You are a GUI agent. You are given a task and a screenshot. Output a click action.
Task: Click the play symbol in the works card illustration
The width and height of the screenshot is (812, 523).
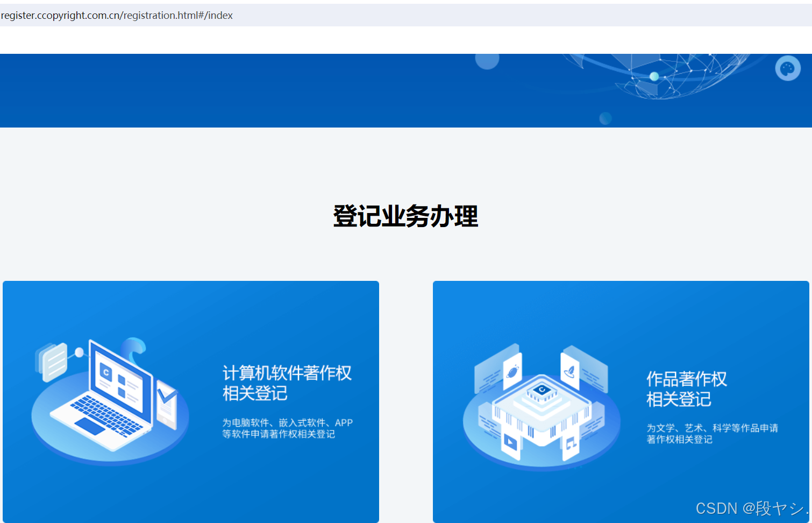click(x=511, y=443)
